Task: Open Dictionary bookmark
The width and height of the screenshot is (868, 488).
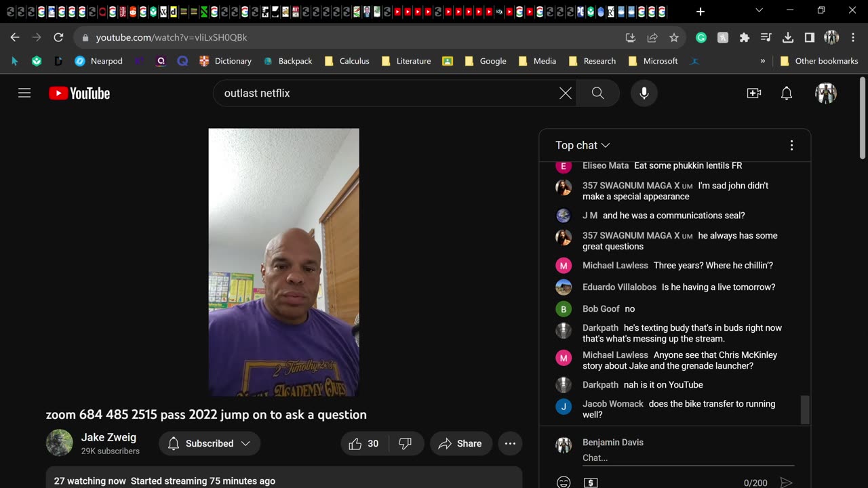Action: click(x=225, y=61)
